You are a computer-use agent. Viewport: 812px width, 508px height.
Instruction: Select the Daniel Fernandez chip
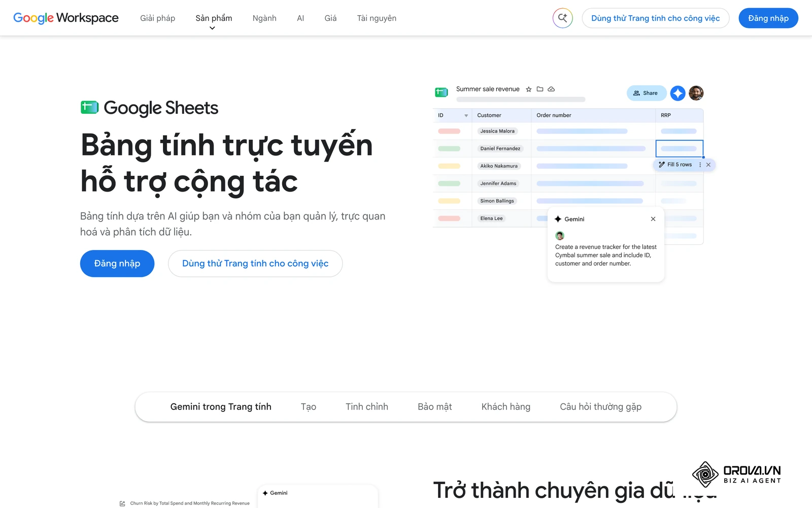(x=500, y=148)
